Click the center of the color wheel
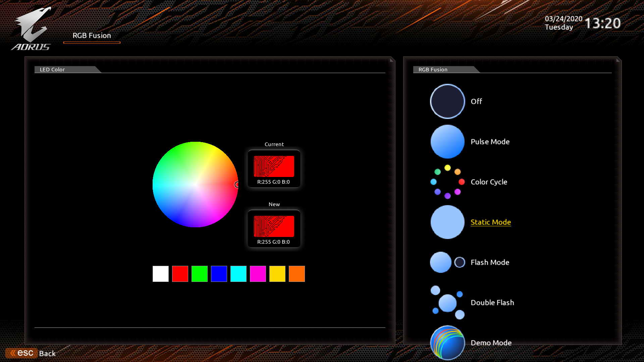Viewport: 644px width, 362px height. click(195, 184)
